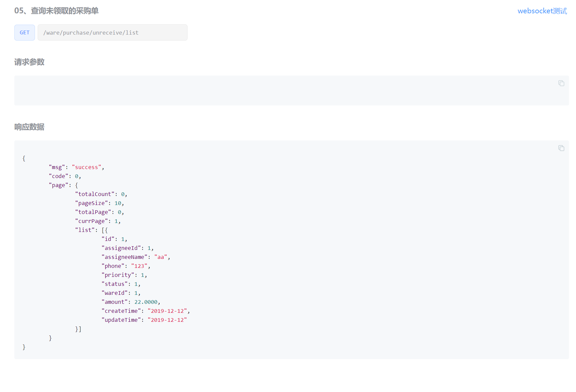576x392 pixels.
Task: Click the "amount": 22.0000 line
Action: (131, 302)
